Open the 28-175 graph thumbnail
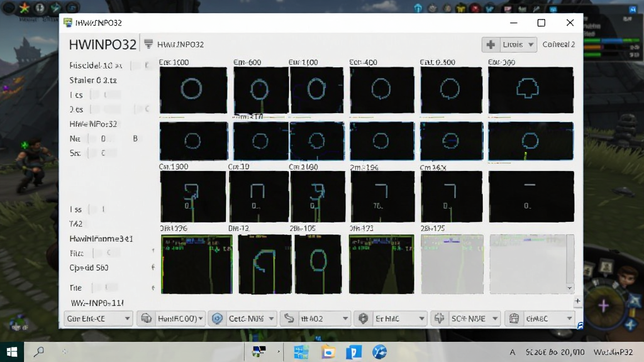The height and width of the screenshot is (362, 644). [452, 264]
